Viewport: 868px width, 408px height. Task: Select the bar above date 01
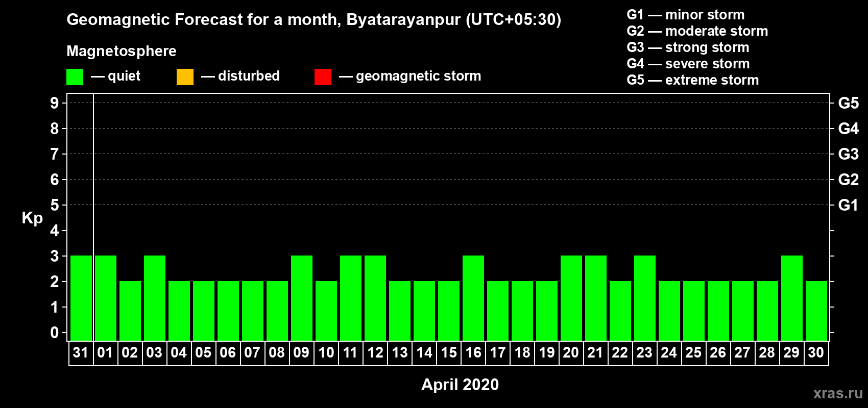tap(106, 298)
